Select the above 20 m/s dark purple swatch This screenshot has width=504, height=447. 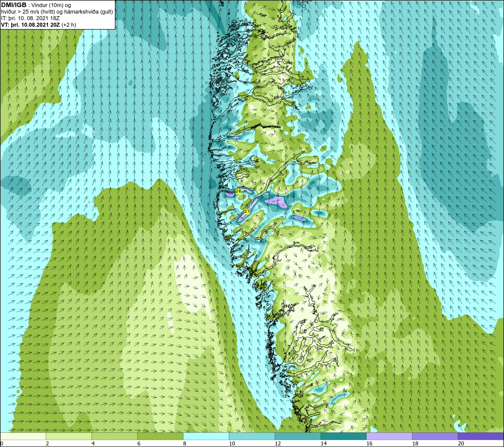click(481, 436)
